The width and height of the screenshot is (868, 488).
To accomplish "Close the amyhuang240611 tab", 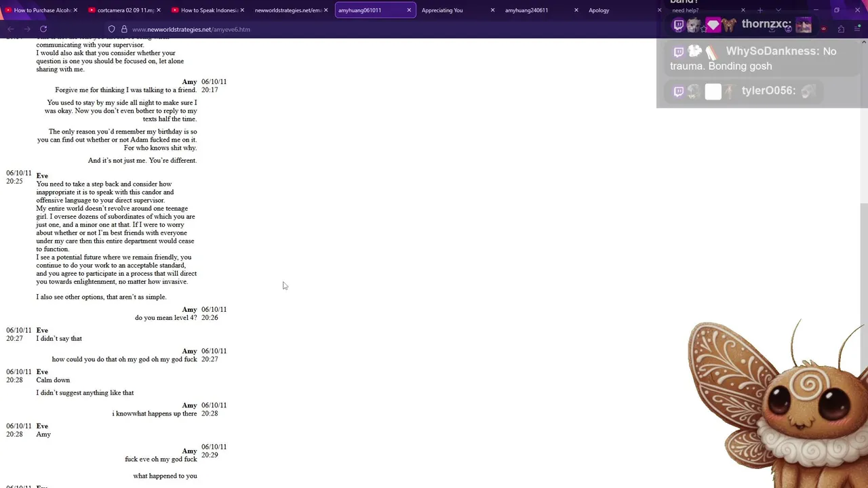I will (x=576, y=10).
